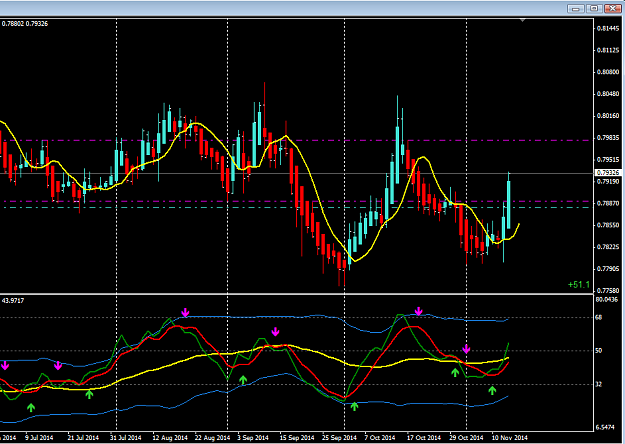The height and width of the screenshot is (444, 625).
Task: Click the 22 Aug 2014 date label
Action: pos(212,438)
